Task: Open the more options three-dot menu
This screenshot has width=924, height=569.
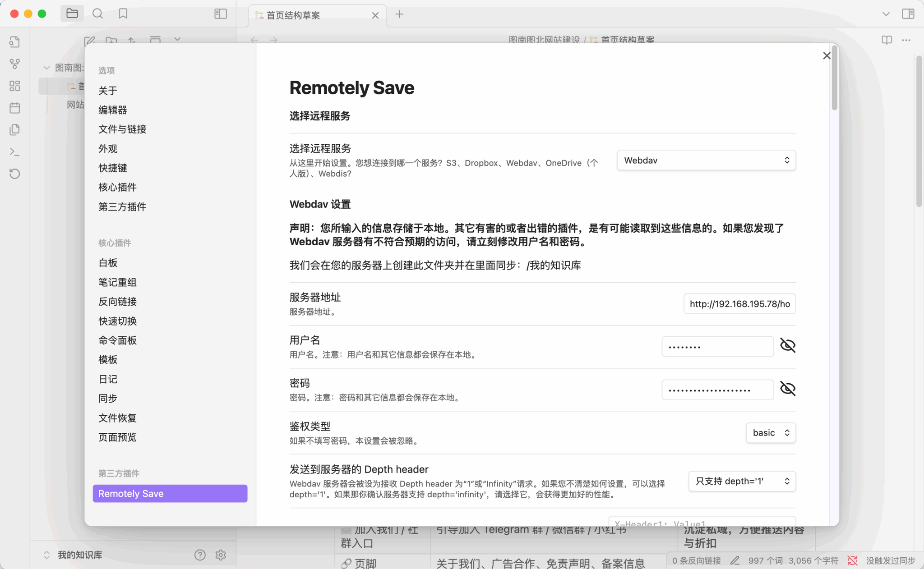Action: pyautogui.click(x=906, y=40)
